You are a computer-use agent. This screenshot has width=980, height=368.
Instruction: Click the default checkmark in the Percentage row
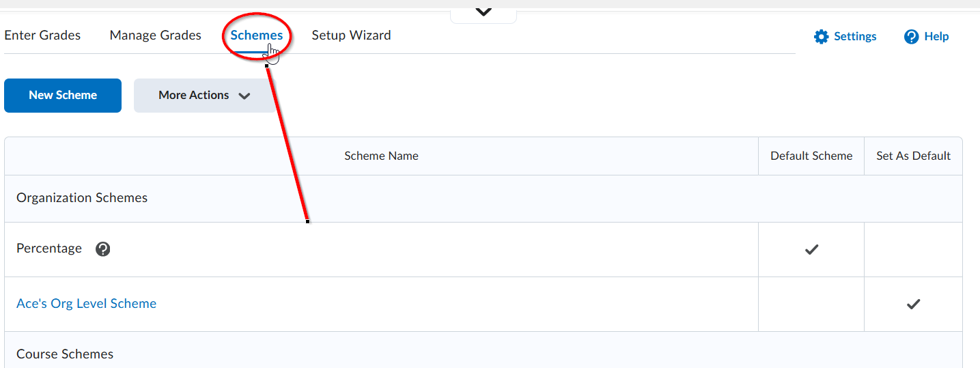pyautogui.click(x=811, y=250)
